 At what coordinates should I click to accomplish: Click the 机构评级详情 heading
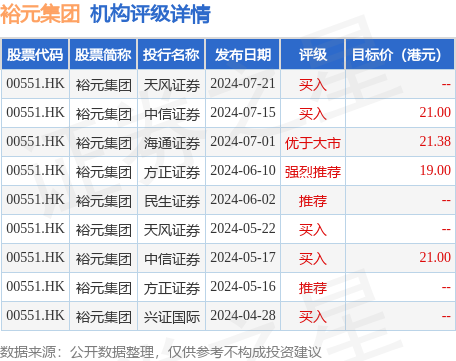(150, 14)
